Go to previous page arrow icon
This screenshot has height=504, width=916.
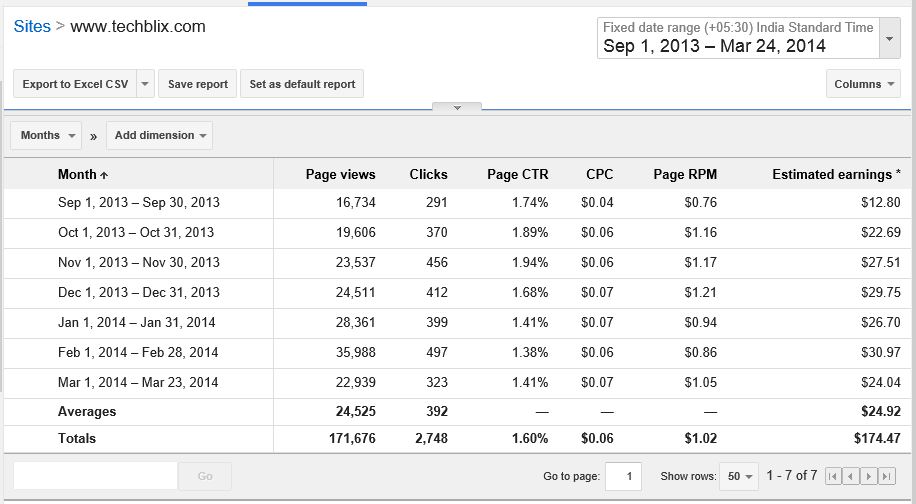pos(851,476)
